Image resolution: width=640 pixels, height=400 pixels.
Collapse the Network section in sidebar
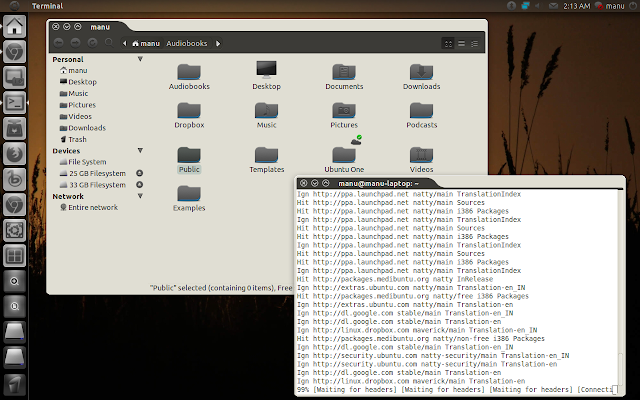140,196
